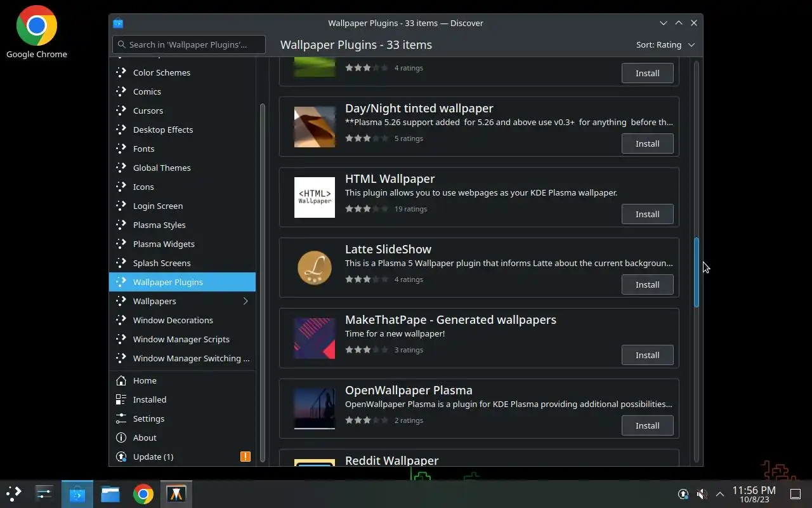Open the Sort: Rating dropdown

tap(665, 44)
